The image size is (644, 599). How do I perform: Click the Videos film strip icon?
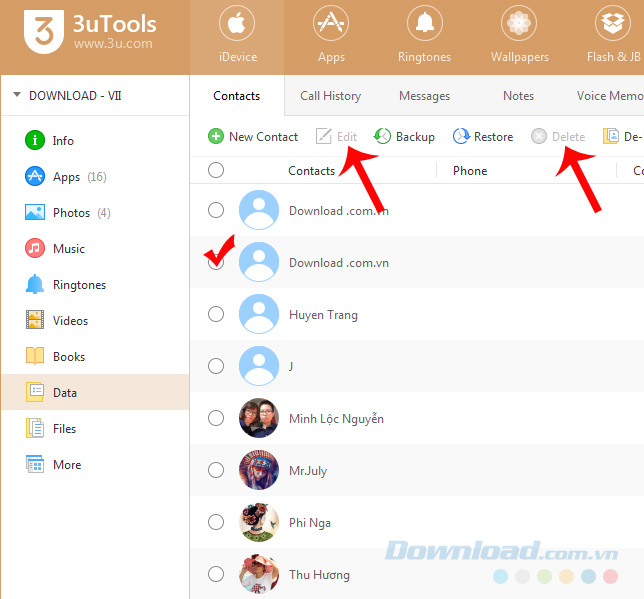(x=35, y=320)
